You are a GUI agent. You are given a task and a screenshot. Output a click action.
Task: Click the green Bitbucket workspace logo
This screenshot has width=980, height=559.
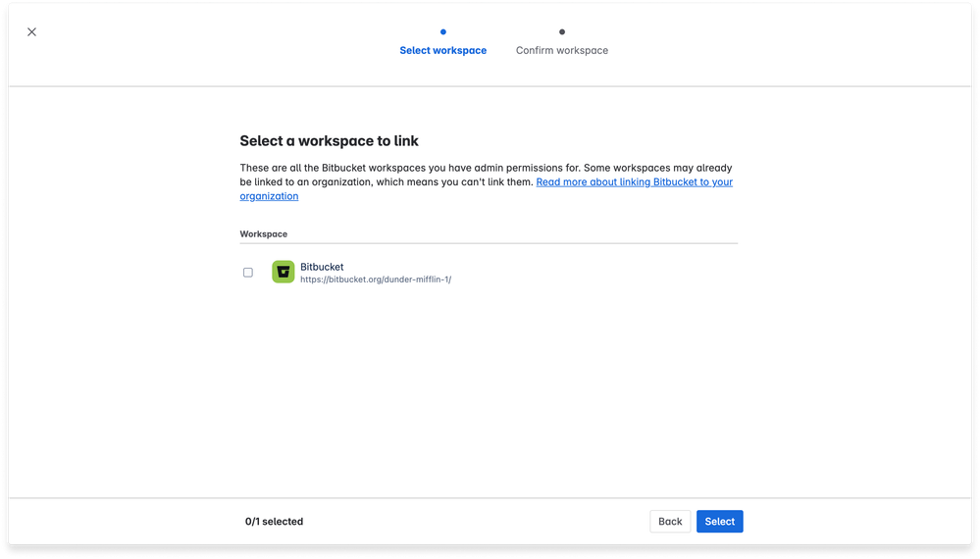[283, 273]
